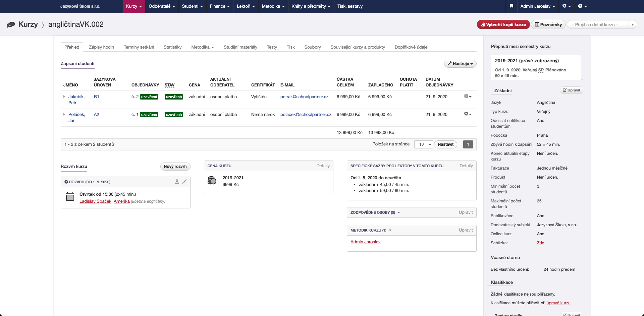The width and height of the screenshot is (644, 316).
Task: Open the Amerika classroom link
Action: tap(122, 201)
